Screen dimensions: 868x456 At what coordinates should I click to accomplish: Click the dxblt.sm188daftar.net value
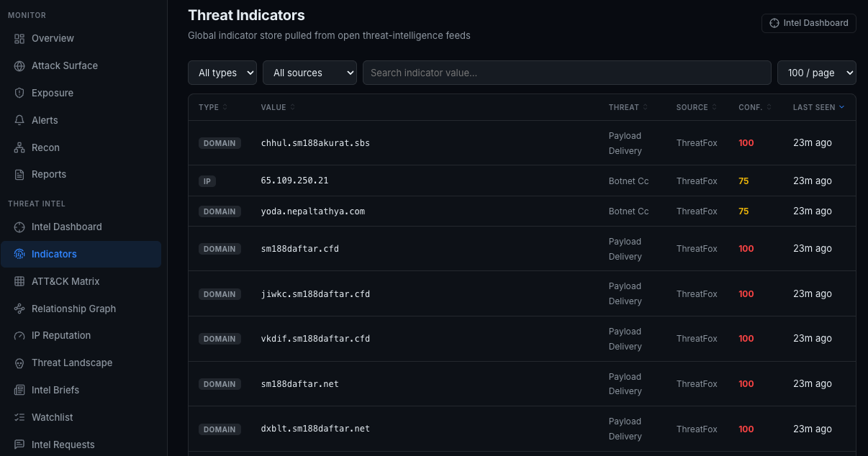pyautogui.click(x=315, y=429)
